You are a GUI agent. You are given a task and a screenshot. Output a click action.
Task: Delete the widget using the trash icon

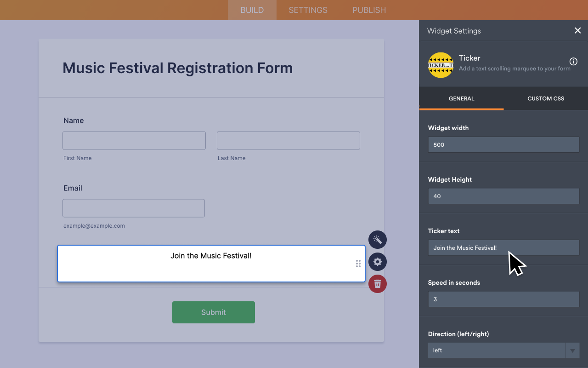[377, 284]
